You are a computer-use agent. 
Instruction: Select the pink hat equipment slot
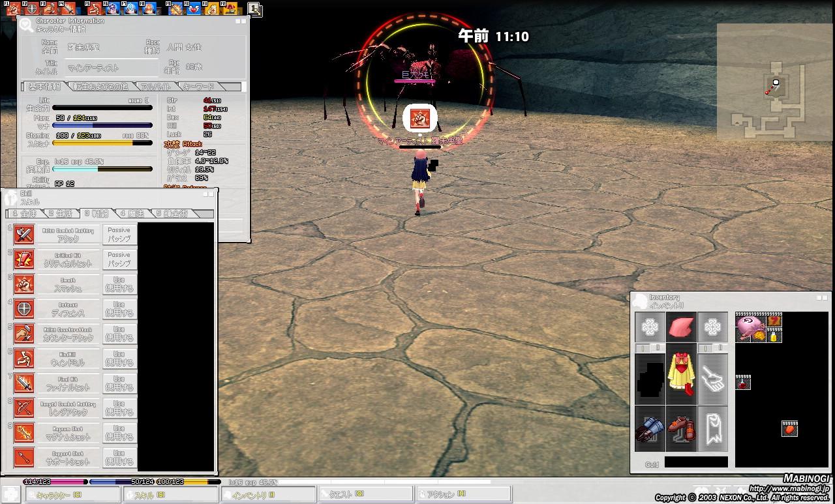[681, 327]
